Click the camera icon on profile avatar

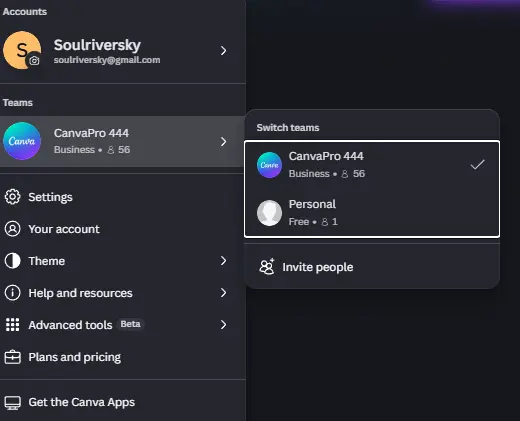click(x=34, y=61)
